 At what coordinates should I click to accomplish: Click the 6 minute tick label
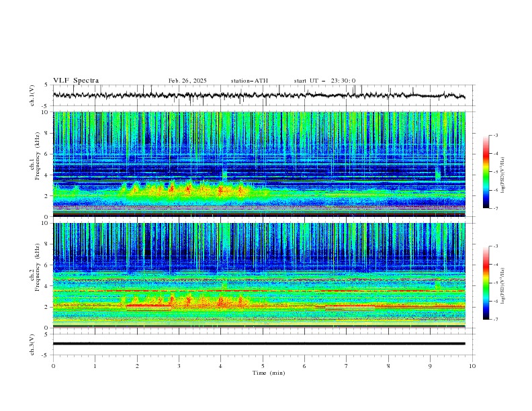click(305, 366)
